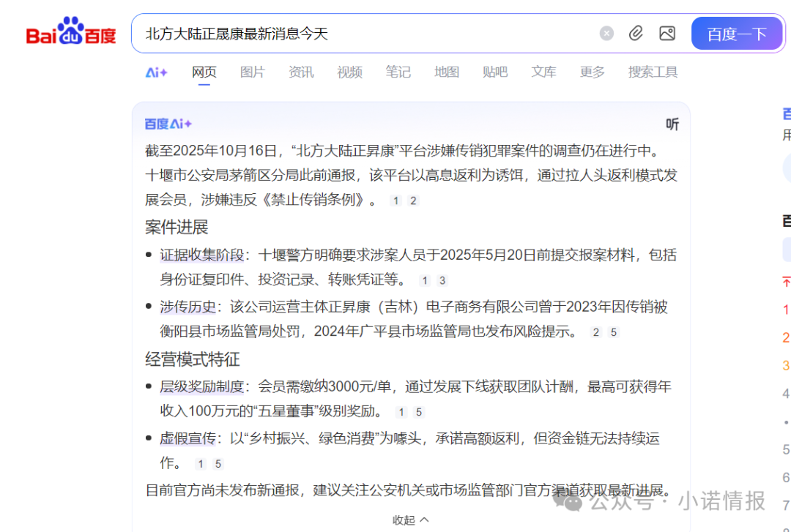Open citation source 2 after 禁止传销条例
791x532 pixels.
(x=413, y=200)
